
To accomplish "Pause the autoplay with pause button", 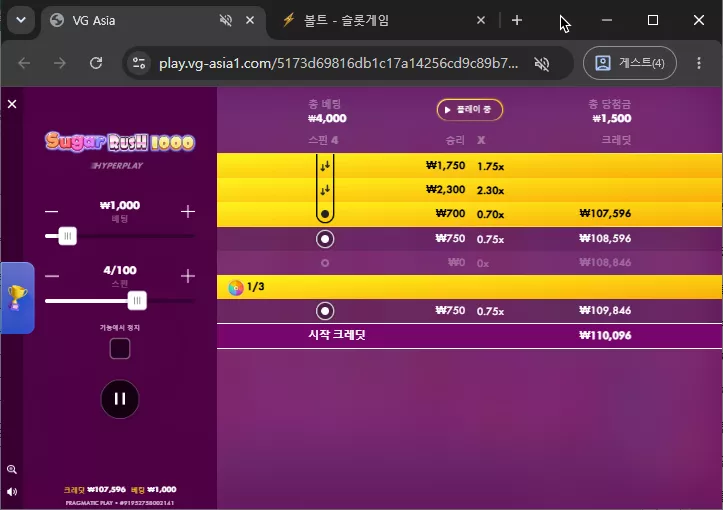I will coord(120,399).
